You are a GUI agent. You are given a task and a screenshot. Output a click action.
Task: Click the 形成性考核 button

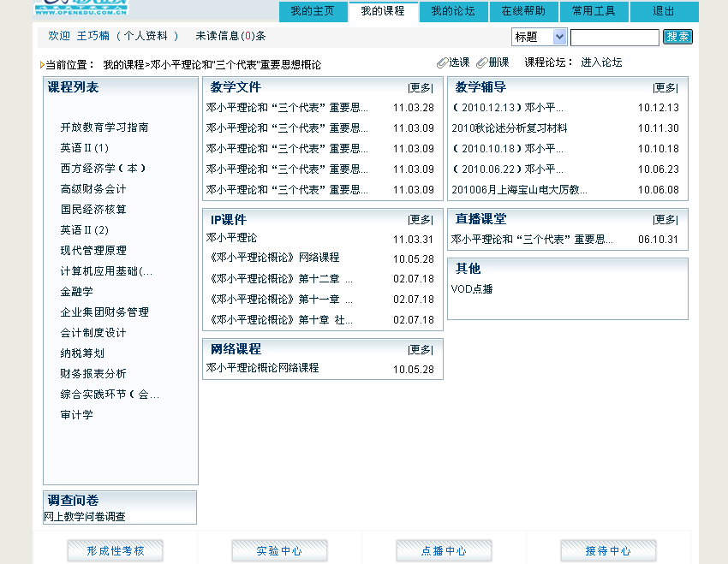(115, 551)
